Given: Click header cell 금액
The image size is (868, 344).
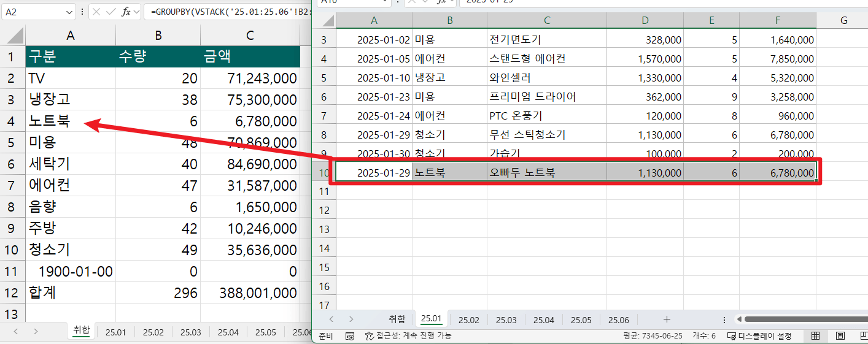Looking at the screenshot, I should click(x=250, y=57).
